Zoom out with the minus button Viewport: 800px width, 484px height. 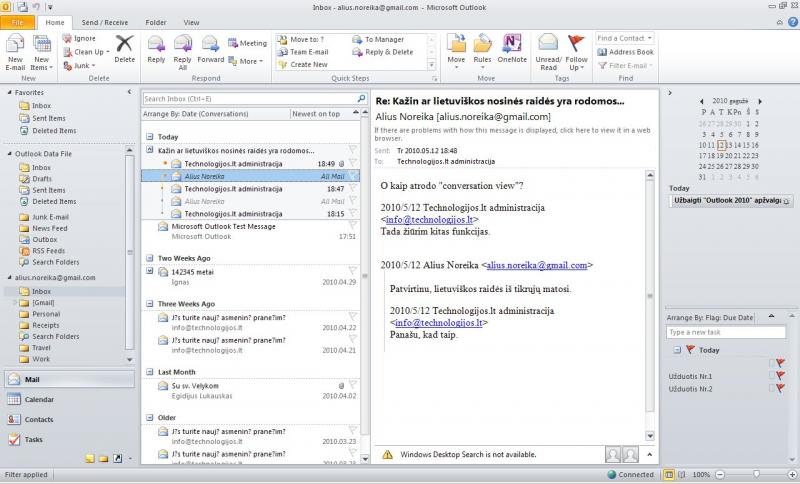click(x=720, y=475)
